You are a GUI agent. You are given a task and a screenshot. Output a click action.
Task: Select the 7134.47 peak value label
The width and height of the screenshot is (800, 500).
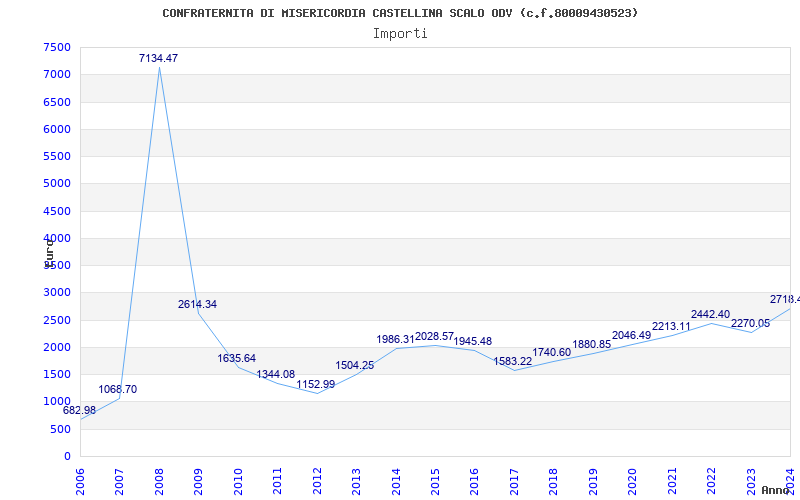[158, 58]
